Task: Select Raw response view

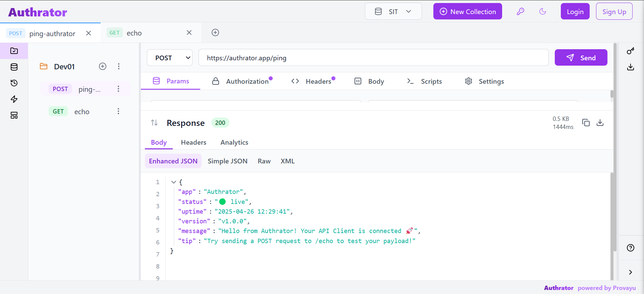Action: 264,161
